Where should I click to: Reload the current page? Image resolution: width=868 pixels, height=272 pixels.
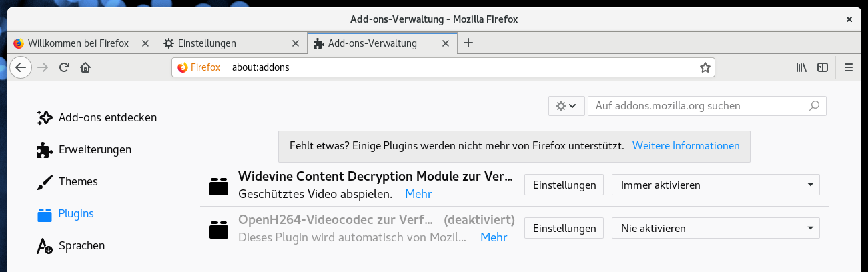(x=64, y=67)
